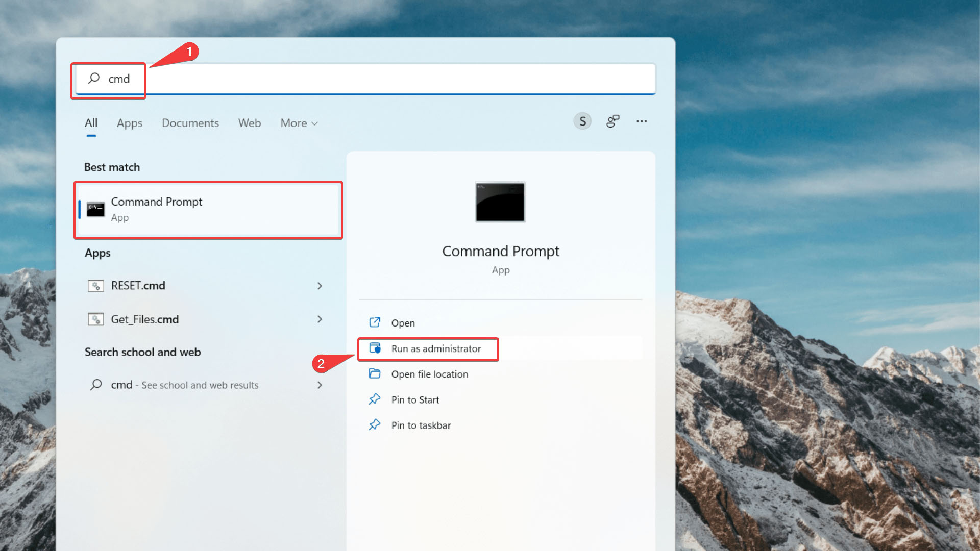Click the Pin to taskbar icon
The width and height of the screenshot is (980, 551).
coord(375,424)
